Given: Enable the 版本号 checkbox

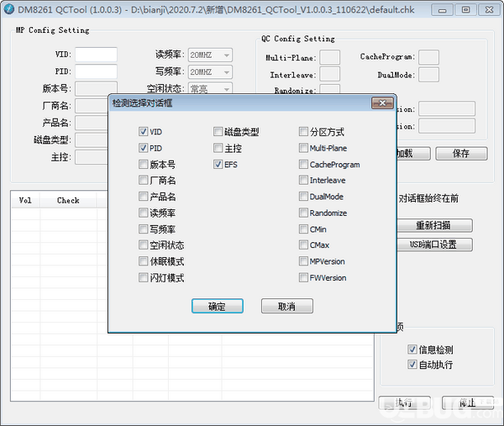Looking at the screenshot, I should coord(143,165).
